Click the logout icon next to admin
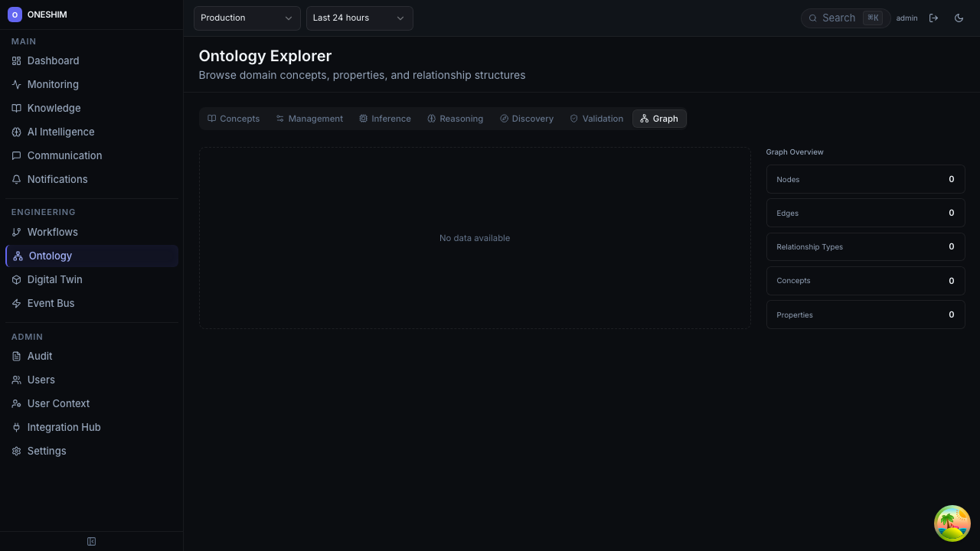Image resolution: width=980 pixels, height=551 pixels. 933,18
